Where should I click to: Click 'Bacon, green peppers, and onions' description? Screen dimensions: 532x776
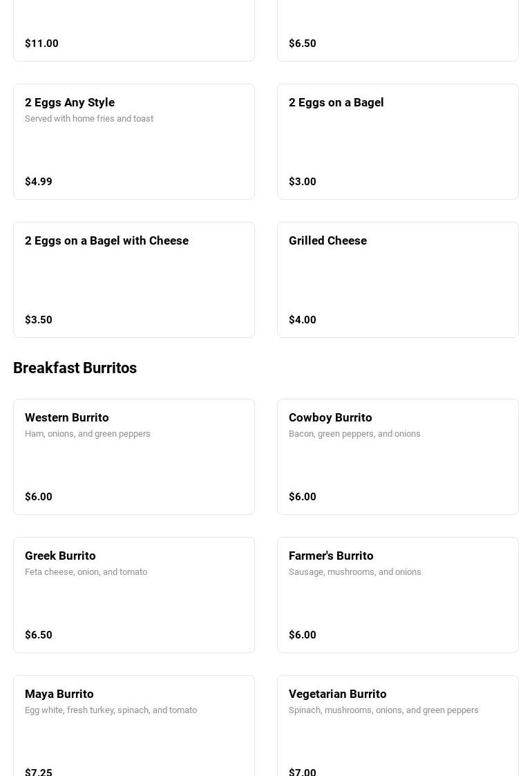(354, 434)
